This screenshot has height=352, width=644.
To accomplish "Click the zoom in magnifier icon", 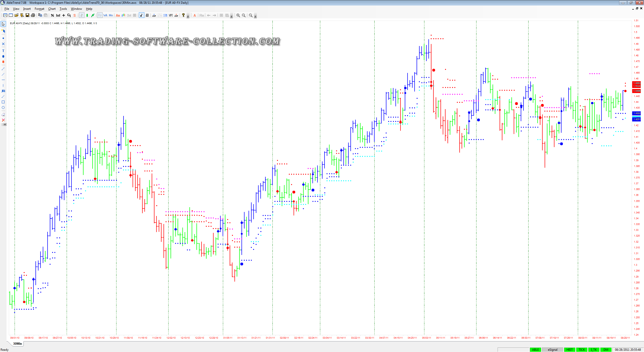I will click(x=238, y=15).
